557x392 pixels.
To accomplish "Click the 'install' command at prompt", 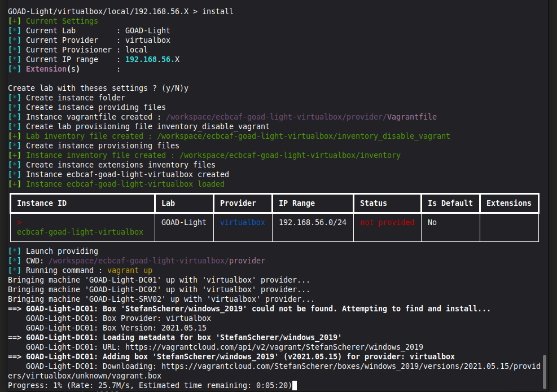I will [217, 11].
